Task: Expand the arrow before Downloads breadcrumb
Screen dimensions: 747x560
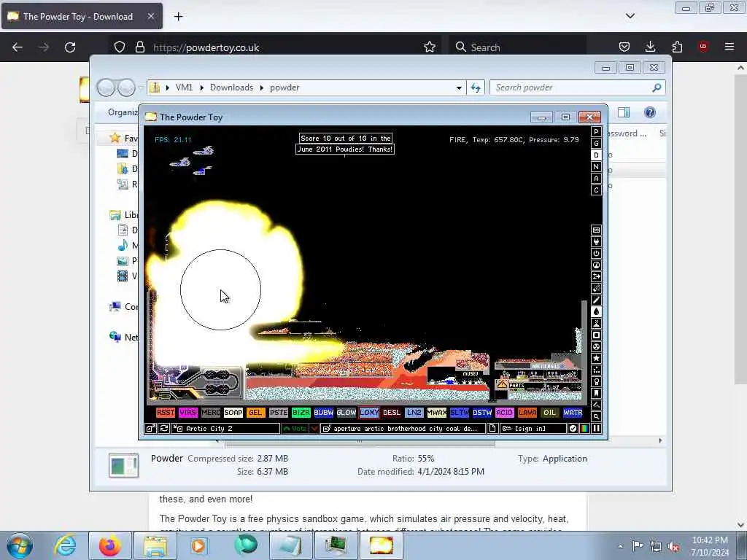Action: [202, 87]
